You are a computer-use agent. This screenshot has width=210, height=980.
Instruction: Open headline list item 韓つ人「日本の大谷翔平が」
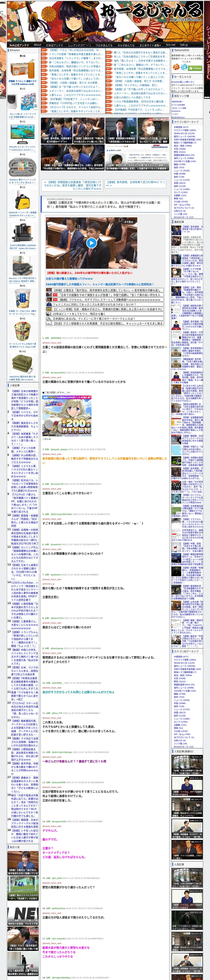[x=140, y=52]
